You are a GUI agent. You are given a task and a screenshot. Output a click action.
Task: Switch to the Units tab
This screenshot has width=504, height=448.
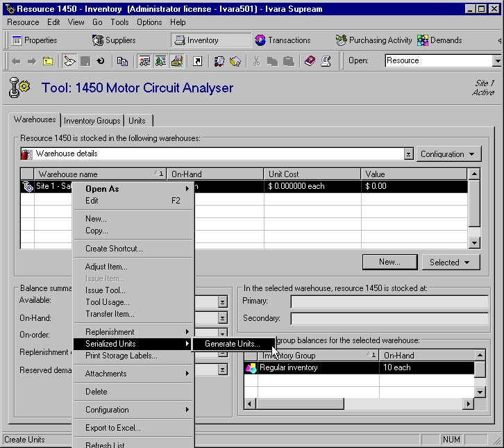137,121
